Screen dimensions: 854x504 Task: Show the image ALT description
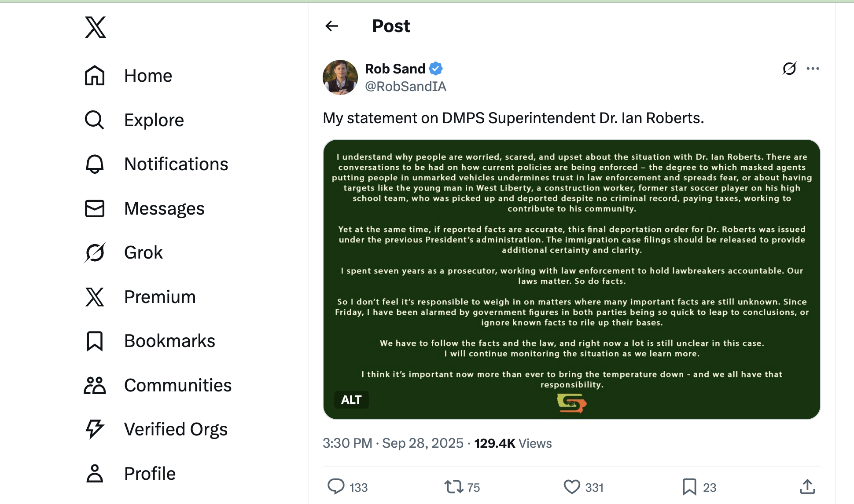click(351, 400)
